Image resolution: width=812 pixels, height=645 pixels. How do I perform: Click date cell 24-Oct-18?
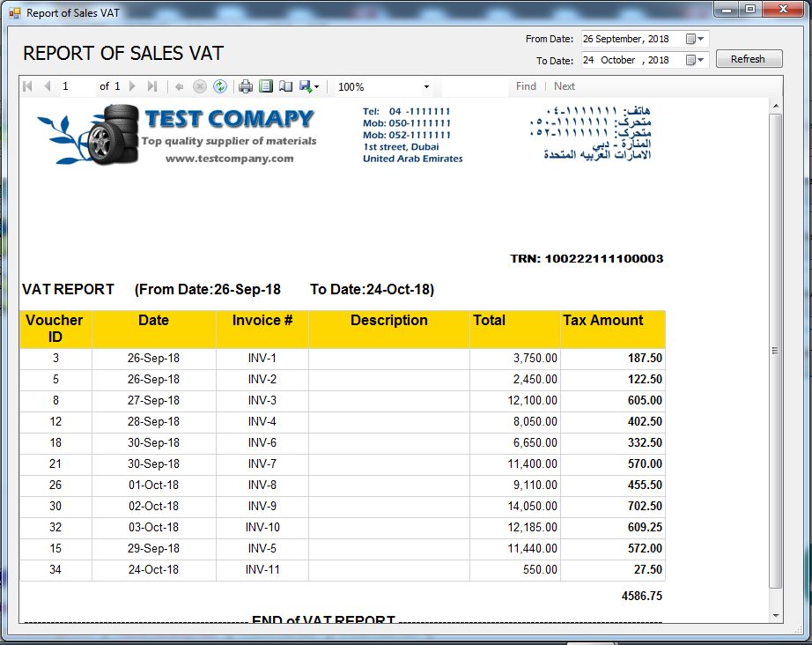point(154,570)
